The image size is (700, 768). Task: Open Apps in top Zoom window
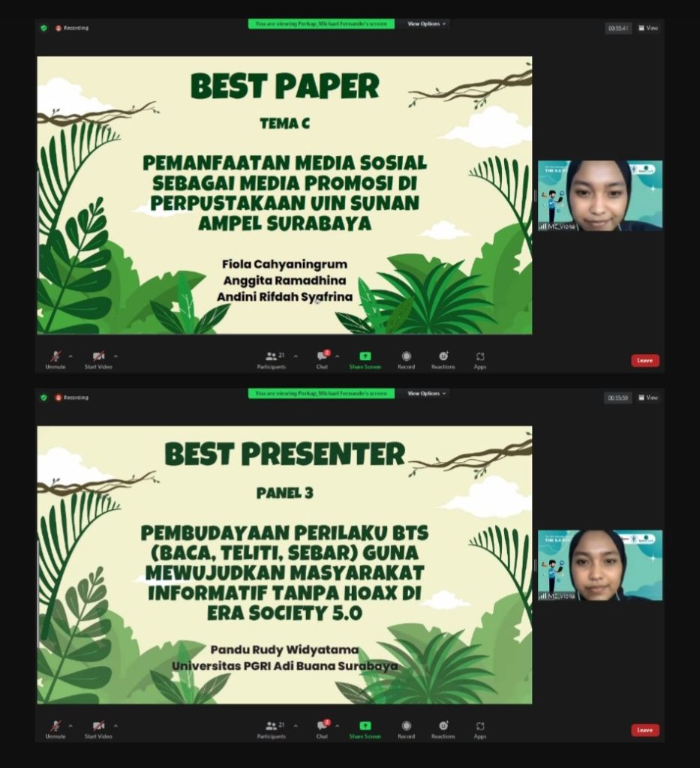[x=480, y=360]
